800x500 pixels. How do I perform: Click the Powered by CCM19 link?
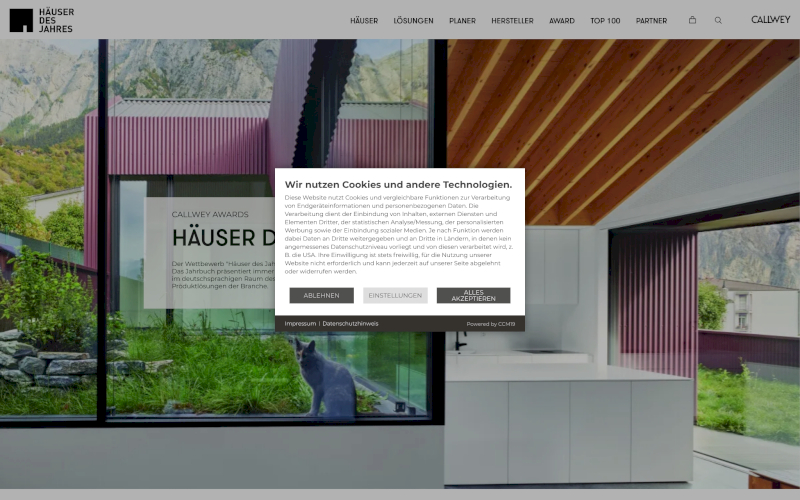coord(491,324)
